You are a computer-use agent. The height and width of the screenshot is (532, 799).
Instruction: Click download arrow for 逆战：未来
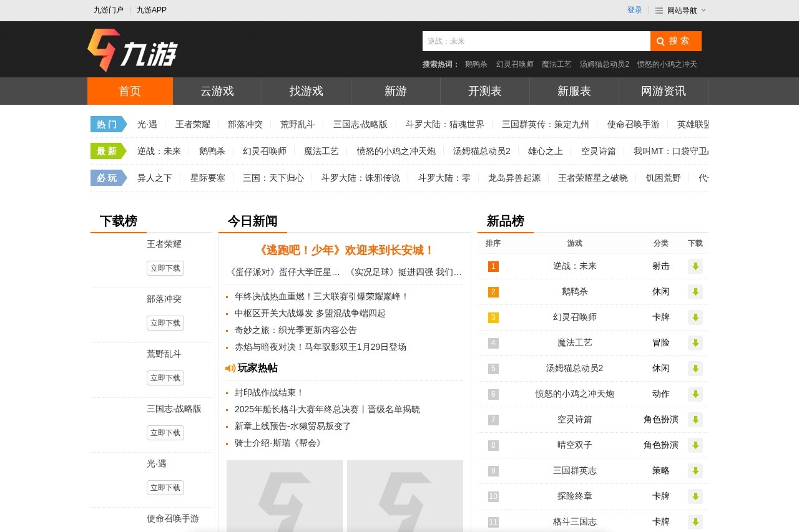point(695,266)
